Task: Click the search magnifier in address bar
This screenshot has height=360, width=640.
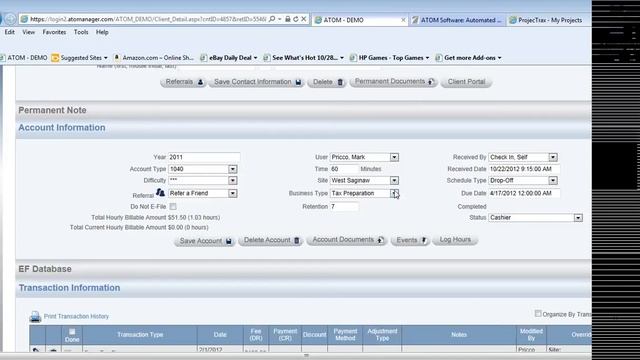Action: click(272, 19)
